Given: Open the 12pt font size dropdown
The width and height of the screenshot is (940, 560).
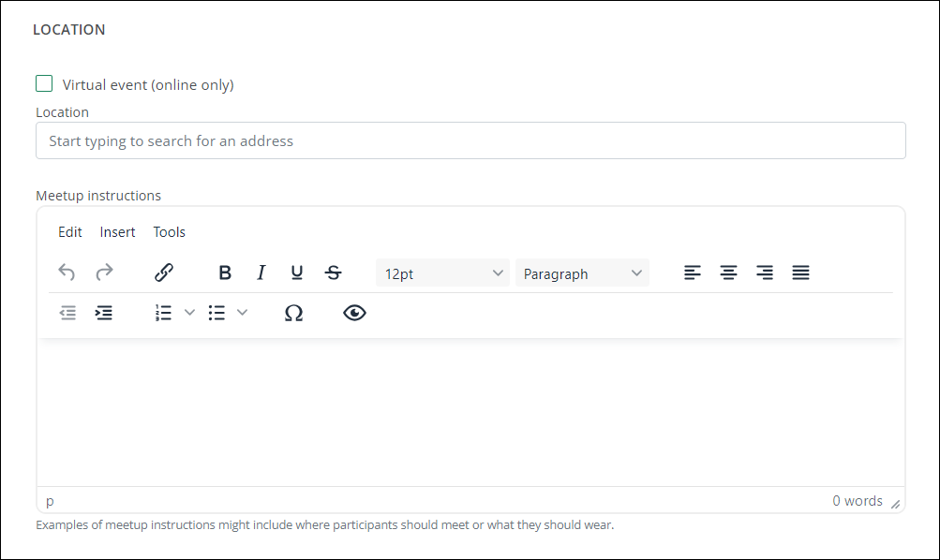Looking at the screenshot, I should (x=442, y=273).
